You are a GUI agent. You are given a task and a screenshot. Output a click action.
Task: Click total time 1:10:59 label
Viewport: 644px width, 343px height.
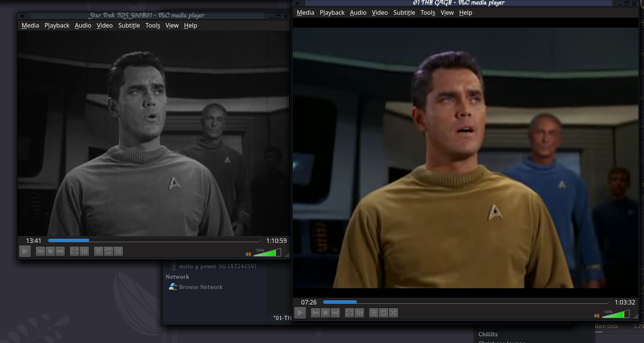tap(277, 241)
